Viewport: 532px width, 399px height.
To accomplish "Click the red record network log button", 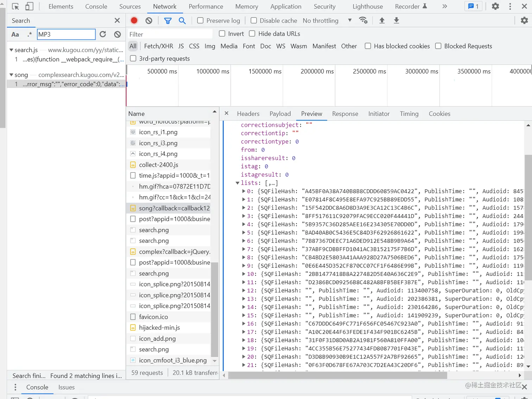I will pos(134,20).
